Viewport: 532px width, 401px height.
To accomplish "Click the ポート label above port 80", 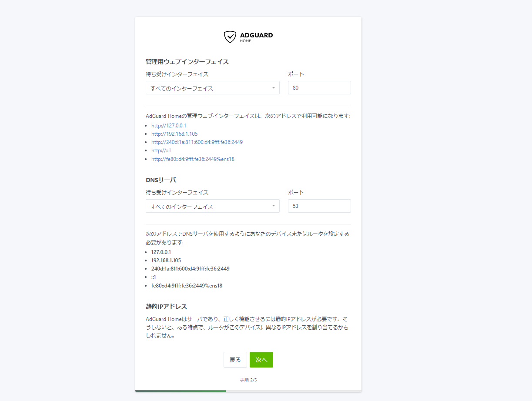I will (x=296, y=74).
